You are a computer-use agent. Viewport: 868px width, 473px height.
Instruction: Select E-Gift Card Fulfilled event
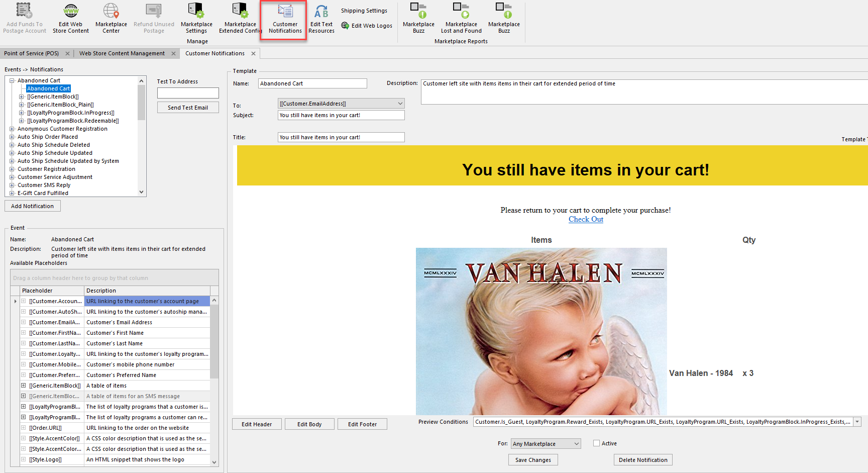tap(43, 193)
